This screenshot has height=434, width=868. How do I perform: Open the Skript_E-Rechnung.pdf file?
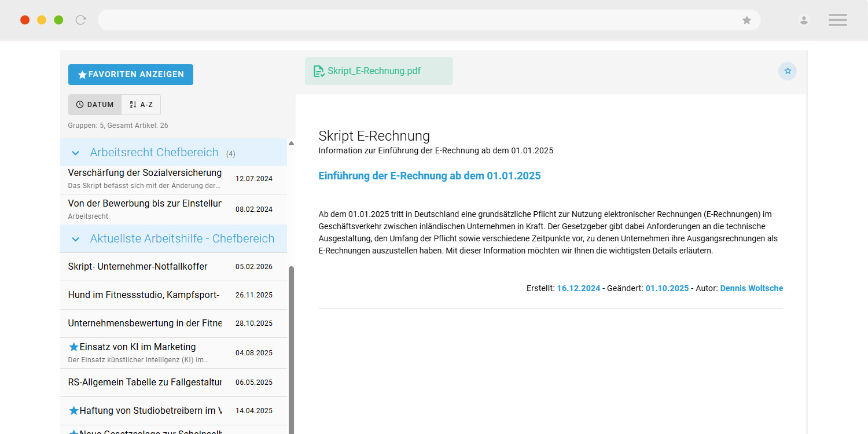pos(379,71)
